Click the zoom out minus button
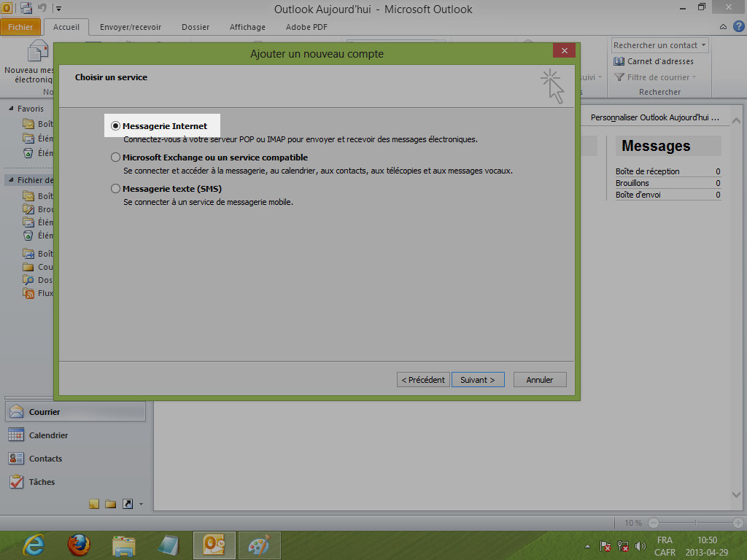Viewport: 747px width, 560px height. coord(654,523)
